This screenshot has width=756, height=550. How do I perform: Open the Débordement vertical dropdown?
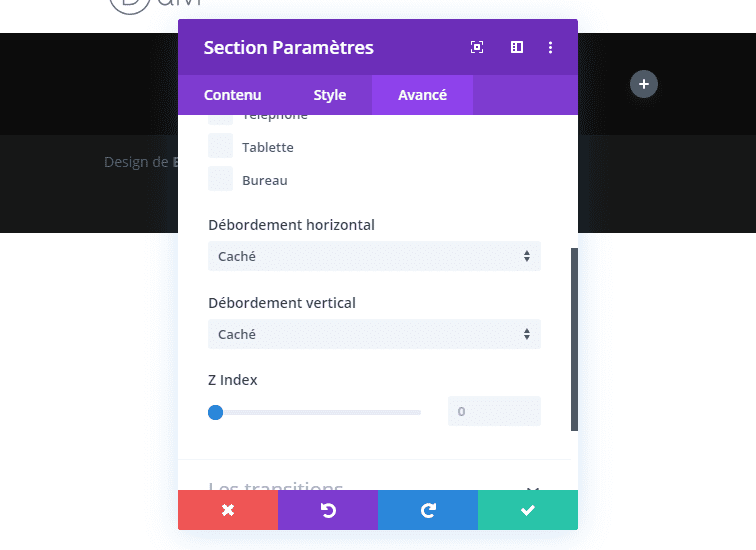click(x=374, y=334)
